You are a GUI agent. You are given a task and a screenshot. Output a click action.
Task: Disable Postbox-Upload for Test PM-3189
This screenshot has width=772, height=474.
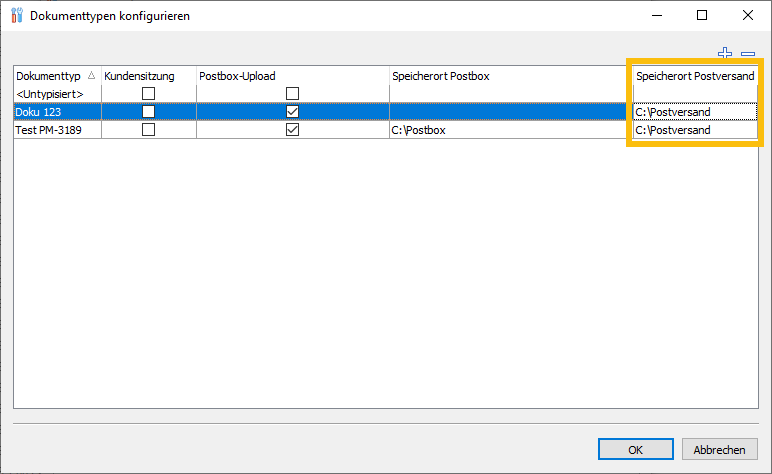pos(292,130)
